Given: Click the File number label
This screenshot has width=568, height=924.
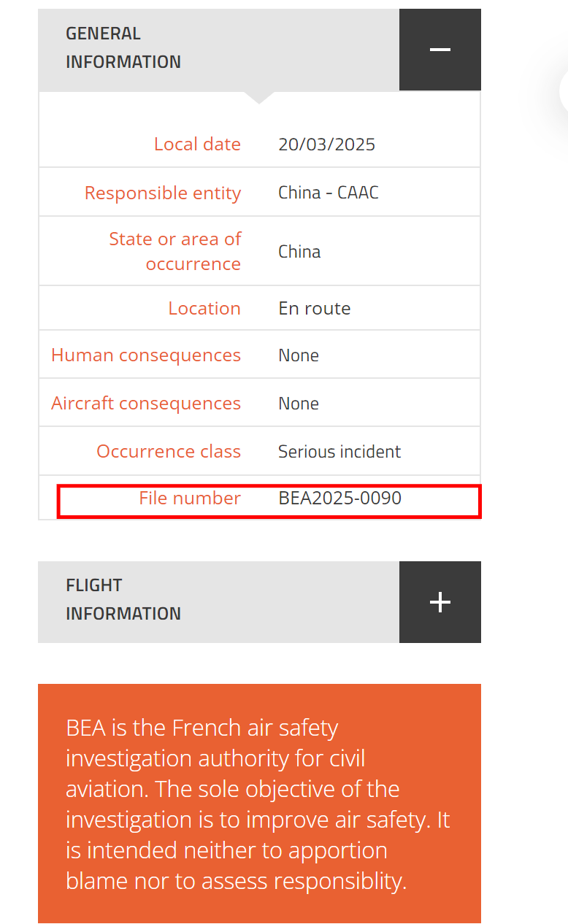Looking at the screenshot, I should (190, 498).
